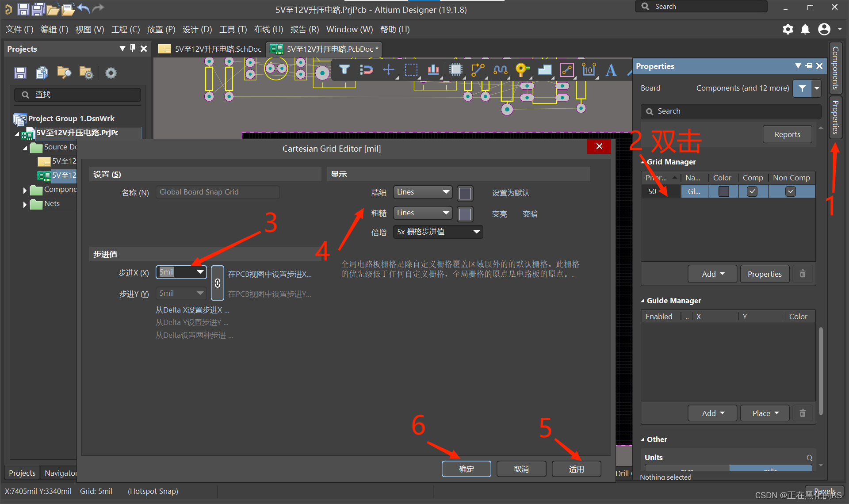Select the Place Via tool icon
This screenshot has height=504, width=849.
coord(522,70)
